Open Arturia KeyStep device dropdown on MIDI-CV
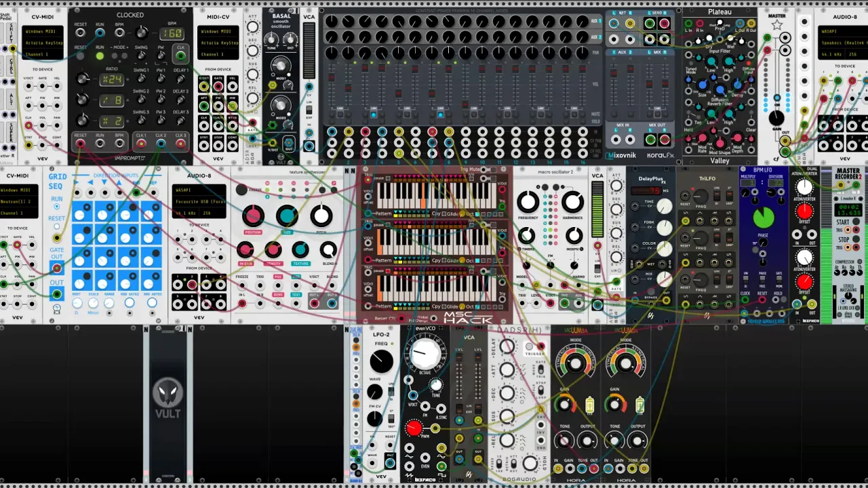Image resolution: width=868 pixels, height=488 pixels. click(x=219, y=43)
